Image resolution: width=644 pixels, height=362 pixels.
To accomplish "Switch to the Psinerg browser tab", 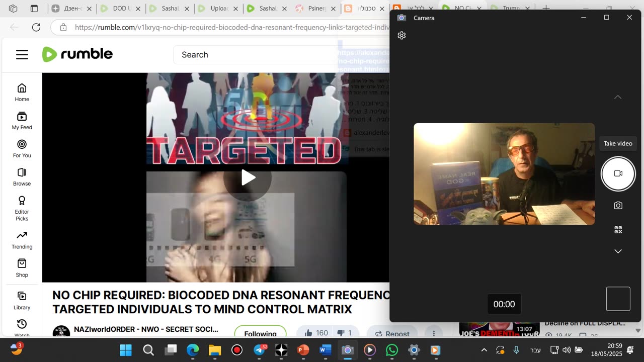I will (x=316, y=9).
